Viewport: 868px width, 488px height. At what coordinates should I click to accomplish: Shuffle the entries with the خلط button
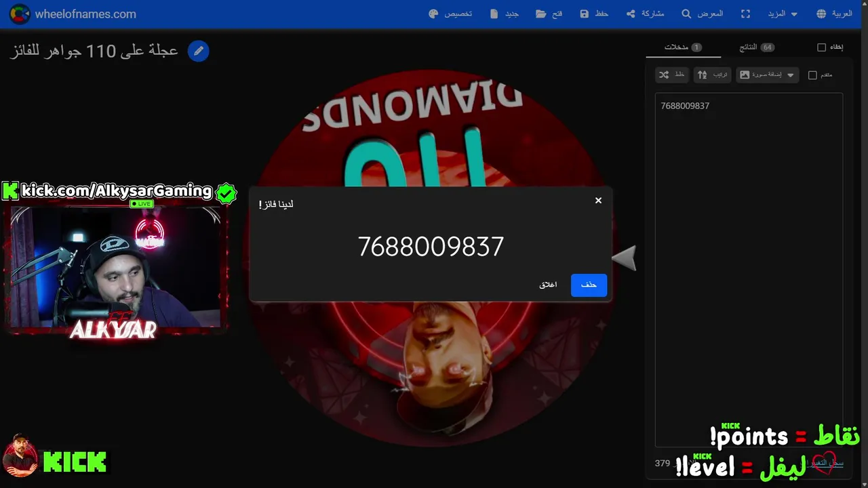(672, 75)
